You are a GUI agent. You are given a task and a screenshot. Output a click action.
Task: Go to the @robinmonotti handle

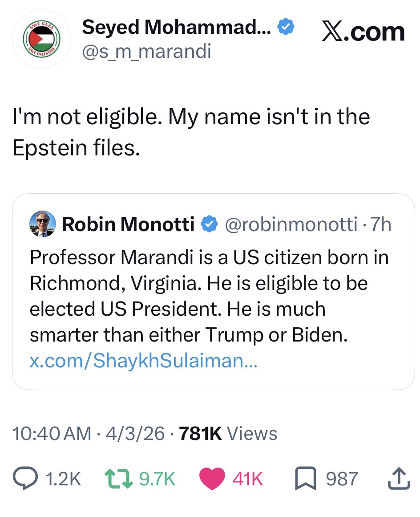(x=291, y=224)
